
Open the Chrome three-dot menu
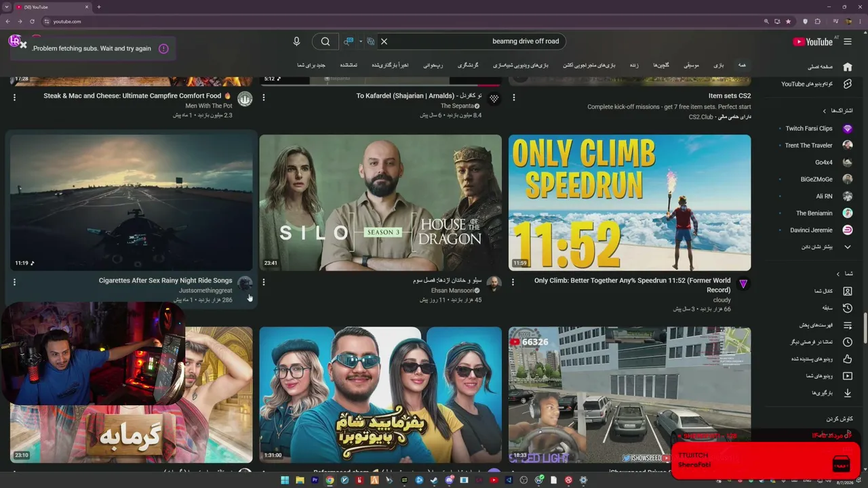click(x=861, y=21)
